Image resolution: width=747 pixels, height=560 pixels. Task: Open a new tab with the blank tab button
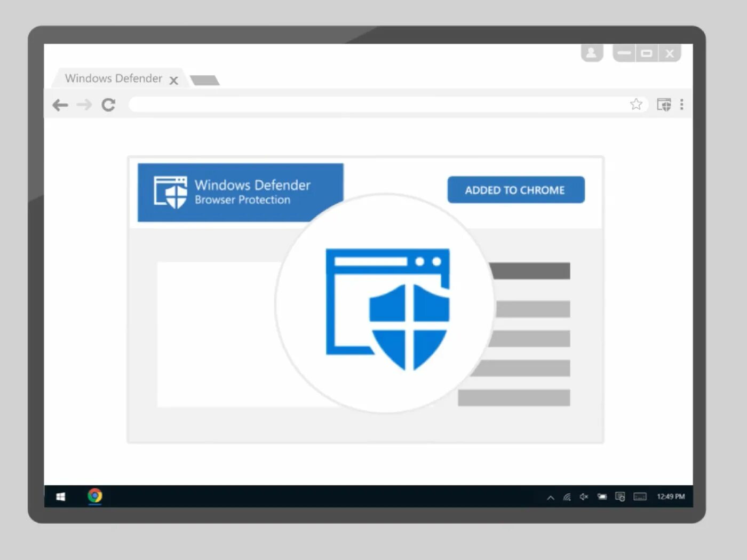pos(204,81)
